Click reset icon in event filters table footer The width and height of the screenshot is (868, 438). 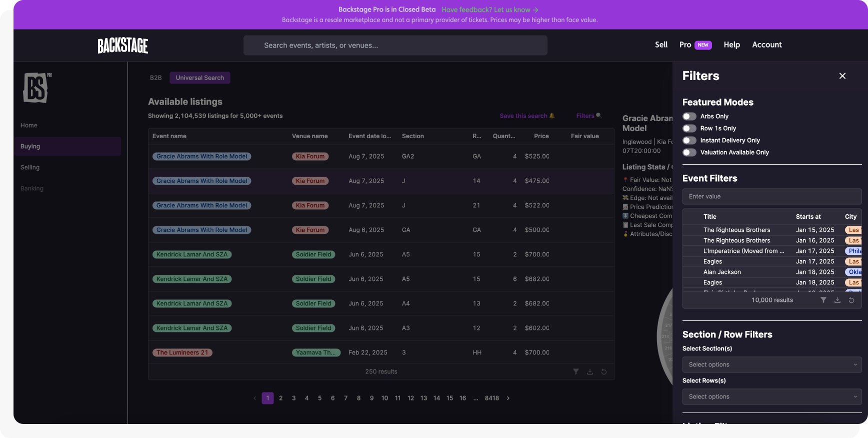851,300
